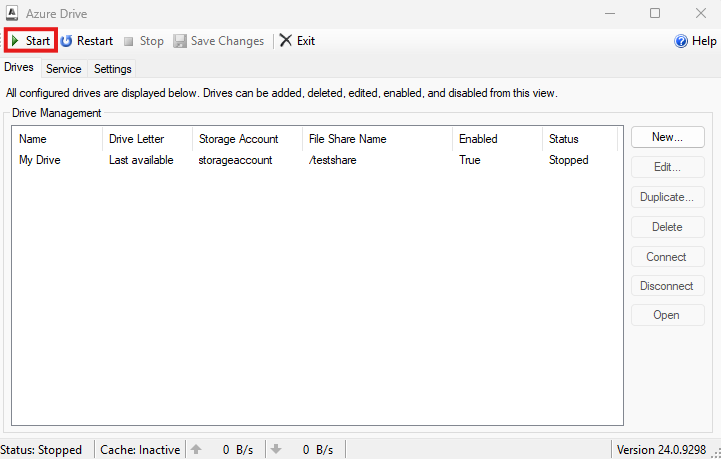Click the Save Changes label in the toolbar

pos(228,41)
